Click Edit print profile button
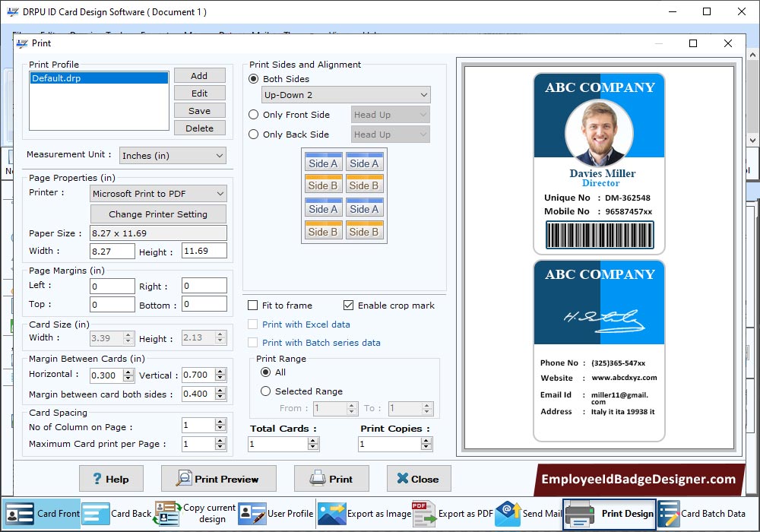The image size is (760, 532). 199,93
